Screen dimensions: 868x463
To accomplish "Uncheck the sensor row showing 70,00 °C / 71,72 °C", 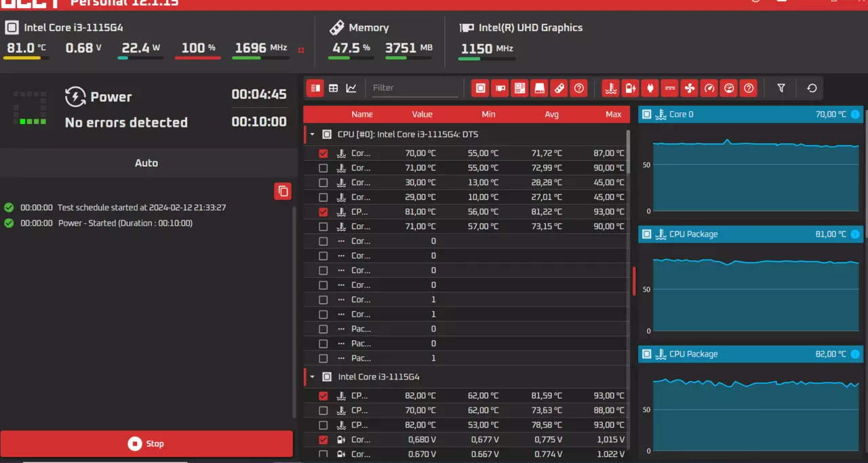I will pos(323,154).
